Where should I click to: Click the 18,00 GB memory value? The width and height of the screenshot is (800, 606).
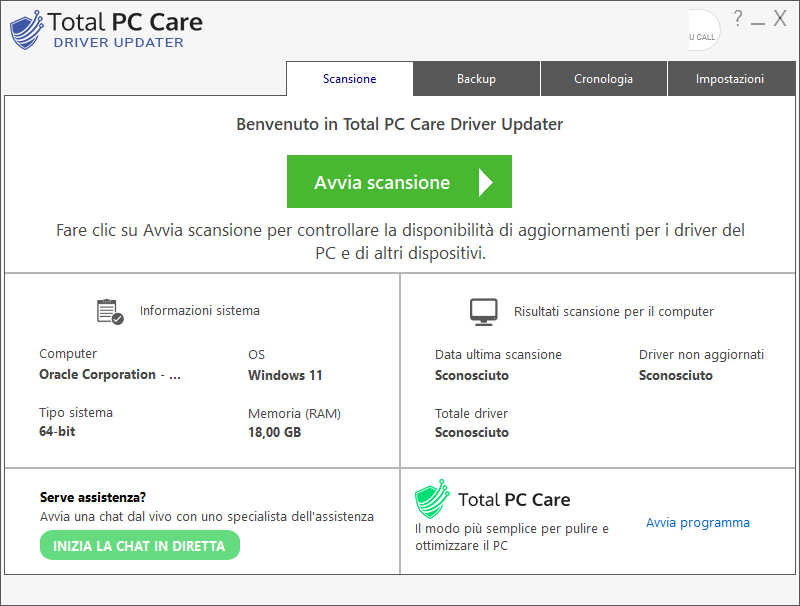[x=274, y=432]
